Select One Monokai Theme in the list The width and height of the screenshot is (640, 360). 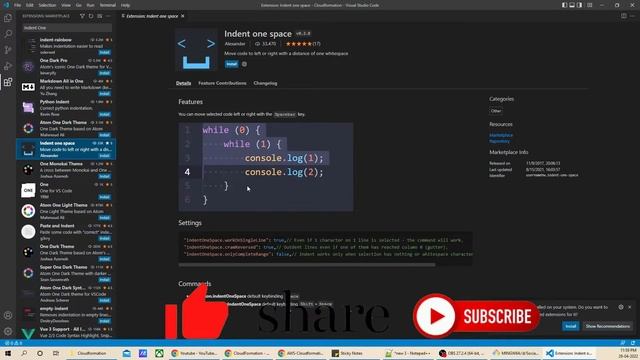click(66, 170)
